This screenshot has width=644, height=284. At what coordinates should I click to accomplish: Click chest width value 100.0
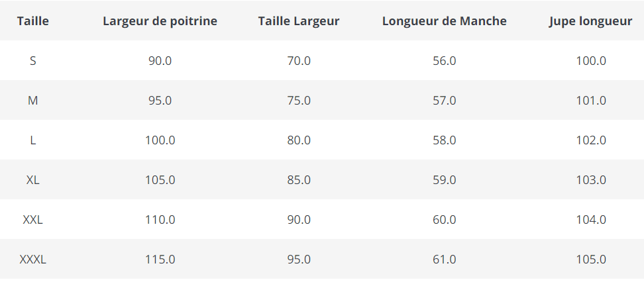(x=160, y=140)
